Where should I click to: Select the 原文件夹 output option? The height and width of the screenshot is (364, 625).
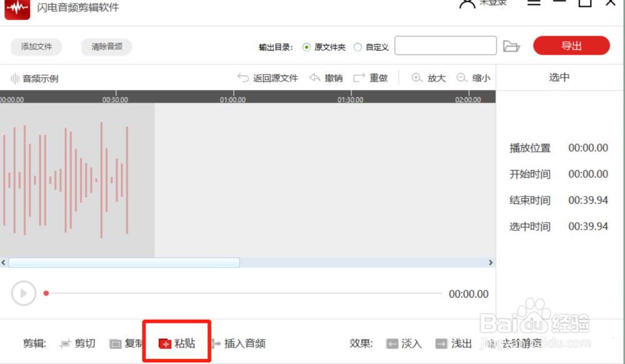(x=306, y=46)
